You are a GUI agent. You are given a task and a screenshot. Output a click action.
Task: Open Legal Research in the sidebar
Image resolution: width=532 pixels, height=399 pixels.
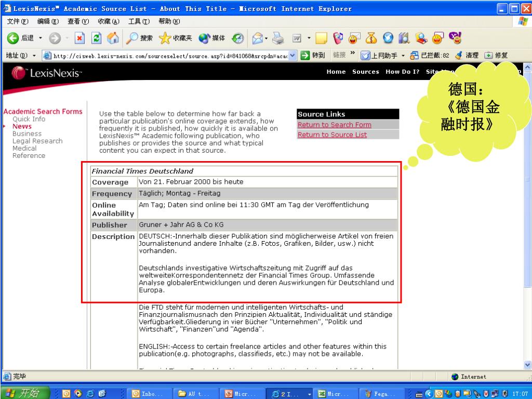coord(37,141)
